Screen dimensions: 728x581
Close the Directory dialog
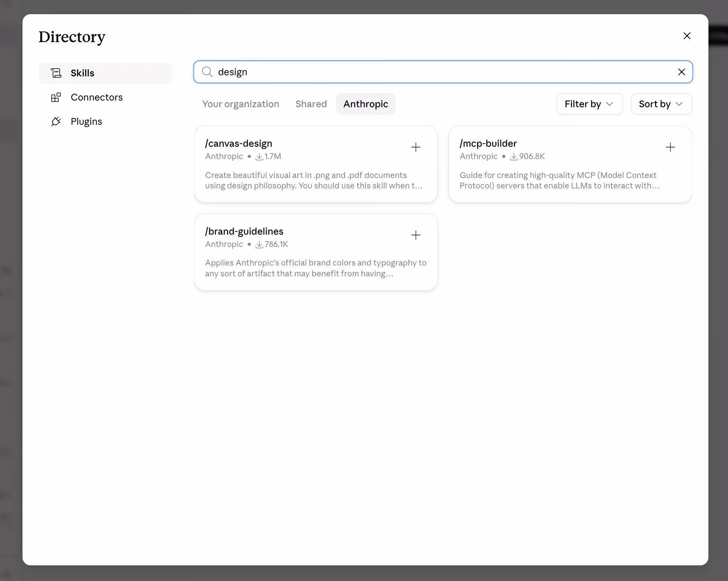point(687,36)
